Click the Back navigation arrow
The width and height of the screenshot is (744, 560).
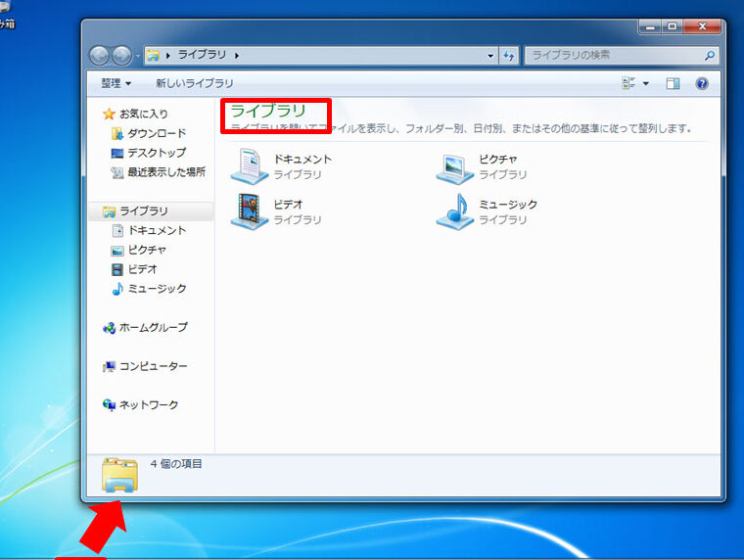pos(99,56)
